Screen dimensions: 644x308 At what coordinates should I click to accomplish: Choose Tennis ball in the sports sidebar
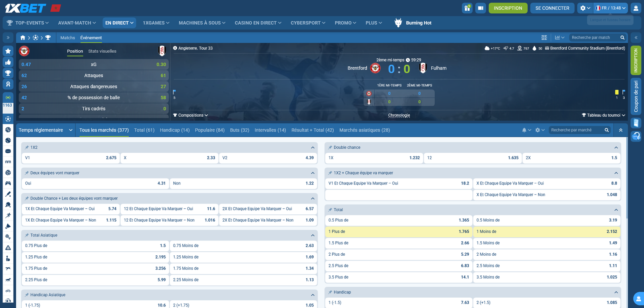[x=8, y=140]
